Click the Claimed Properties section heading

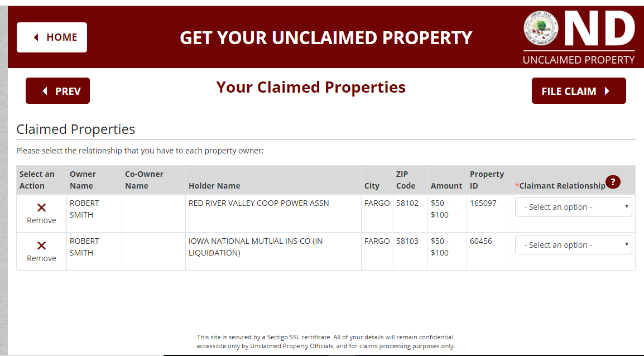pyautogui.click(x=75, y=129)
